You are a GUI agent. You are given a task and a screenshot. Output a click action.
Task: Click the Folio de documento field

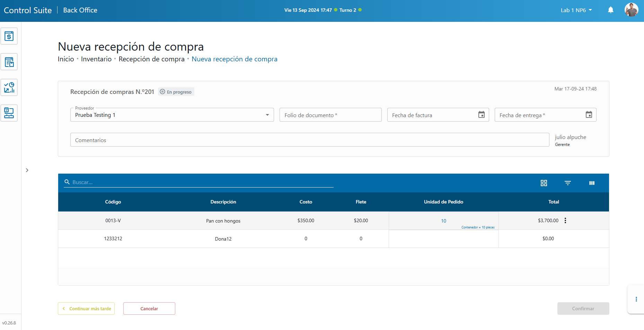[x=330, y=115]
